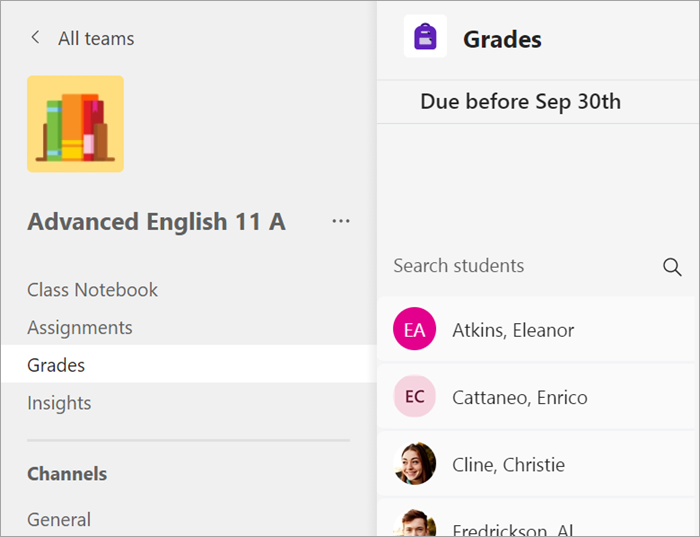Click Christie Cline's profile photo

point(414,464)
